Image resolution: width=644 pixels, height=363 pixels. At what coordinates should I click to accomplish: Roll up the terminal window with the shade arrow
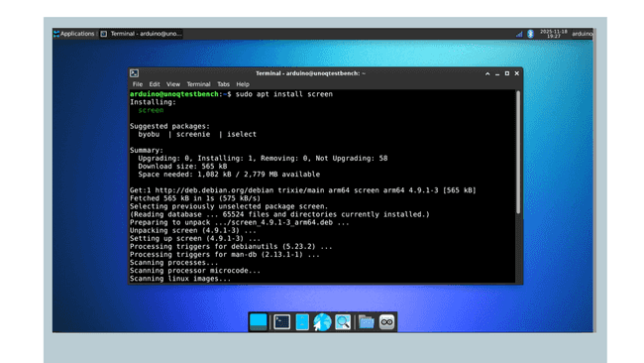tap(487, 73)
